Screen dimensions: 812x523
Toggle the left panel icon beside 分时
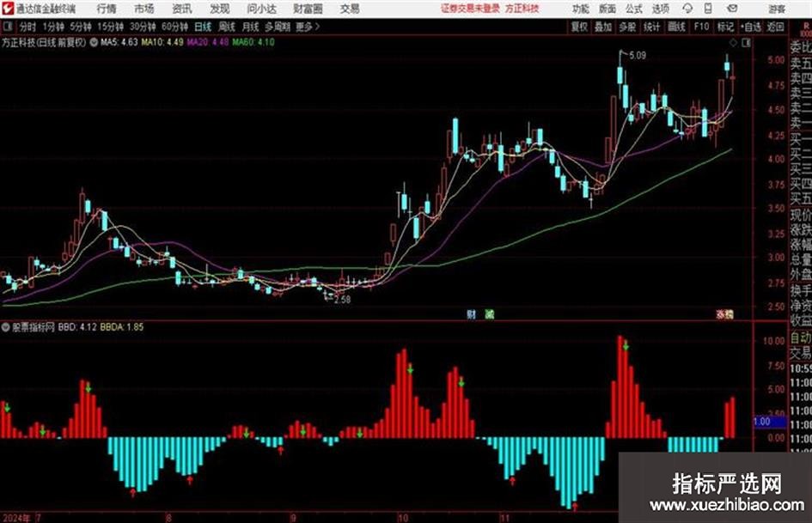(8, 27)
